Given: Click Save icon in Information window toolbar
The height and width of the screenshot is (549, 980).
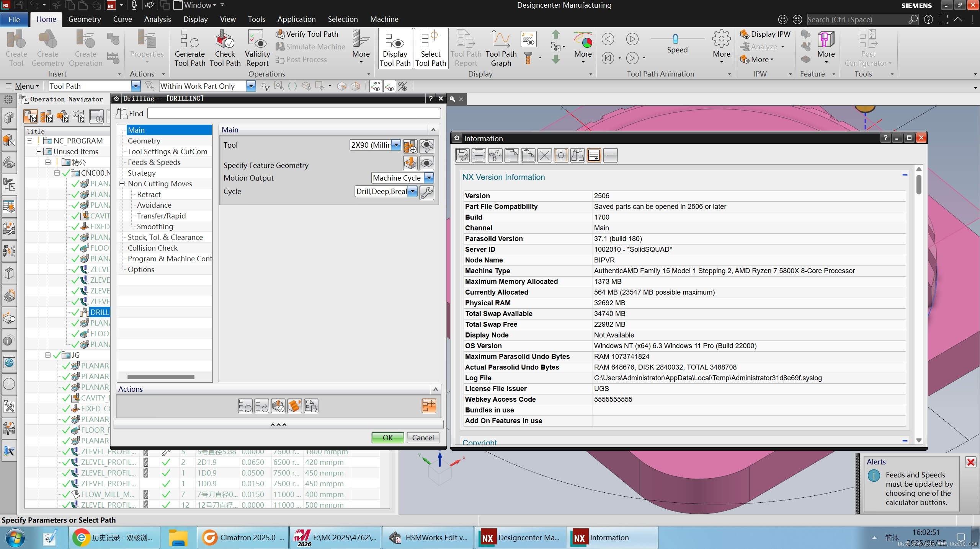Looking at the screenshot, I should click(462, 155).
